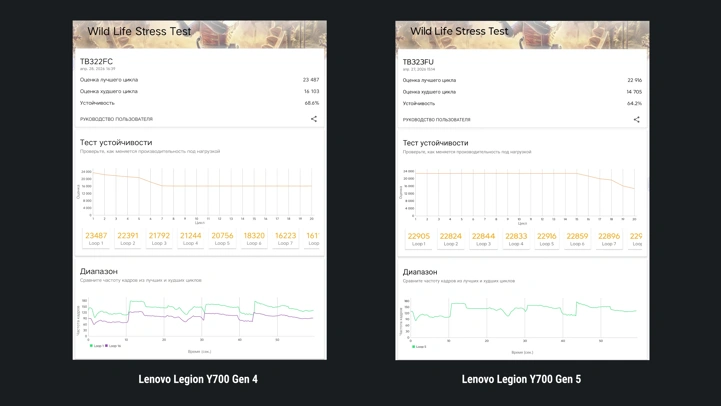Select Loop 6 score 22859 card
Viewport: 721px width, 406px height.
577,239
